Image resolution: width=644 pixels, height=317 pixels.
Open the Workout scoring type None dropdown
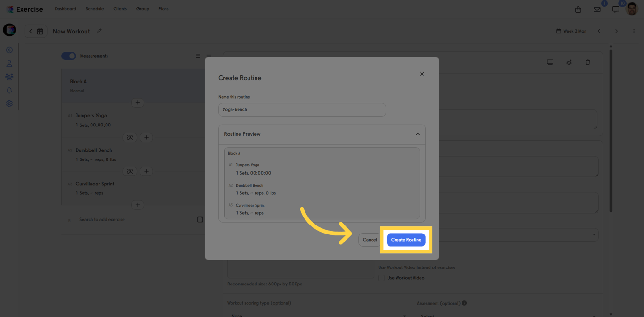pos(316,315)
